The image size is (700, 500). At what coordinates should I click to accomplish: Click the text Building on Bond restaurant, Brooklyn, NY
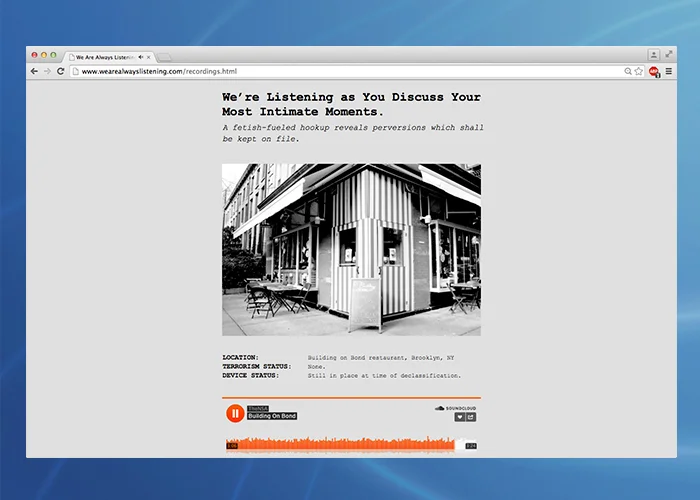[381, 358]
